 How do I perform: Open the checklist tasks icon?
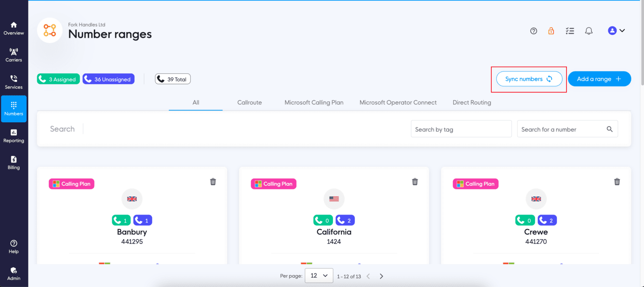[570, 31]
